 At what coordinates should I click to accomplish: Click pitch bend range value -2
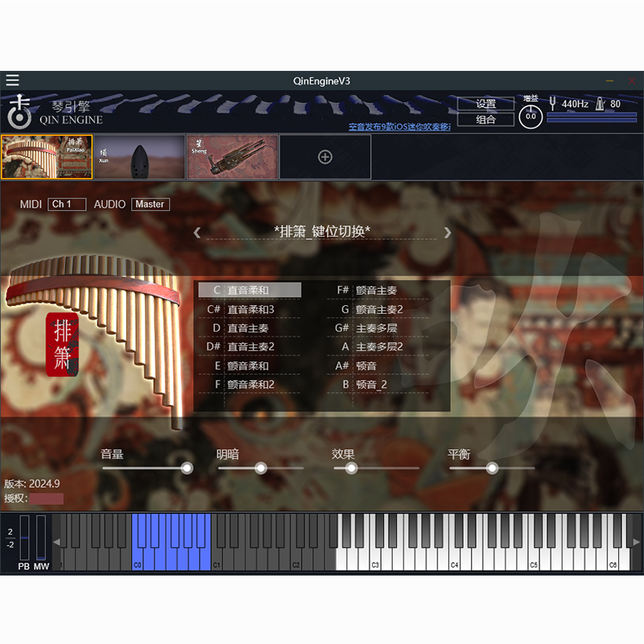10,545
